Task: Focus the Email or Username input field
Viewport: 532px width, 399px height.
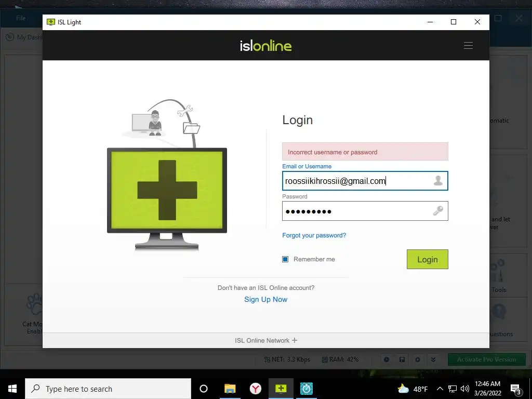Action: pos(365,181)
